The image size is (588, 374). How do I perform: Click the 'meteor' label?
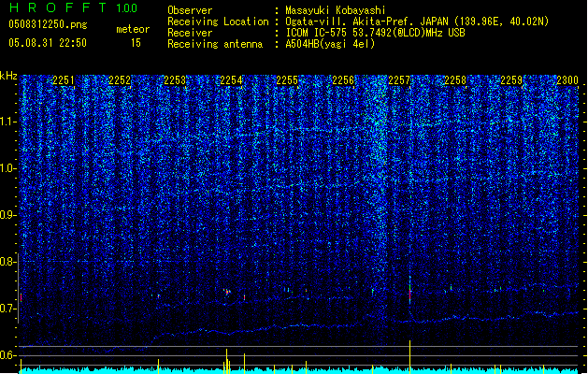click(133, 29)
